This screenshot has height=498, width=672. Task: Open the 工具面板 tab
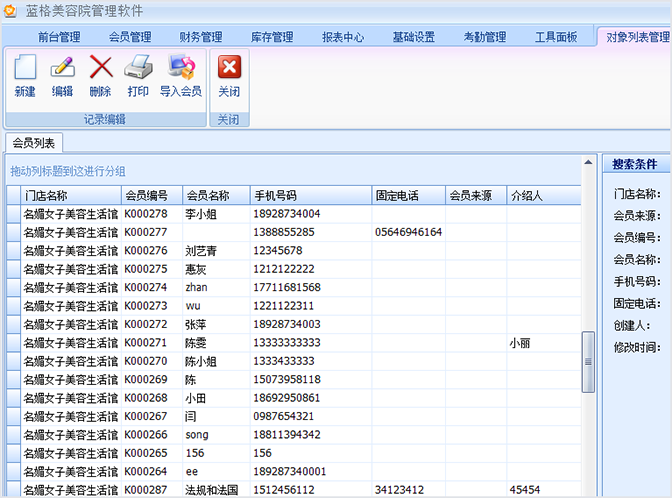556,38
